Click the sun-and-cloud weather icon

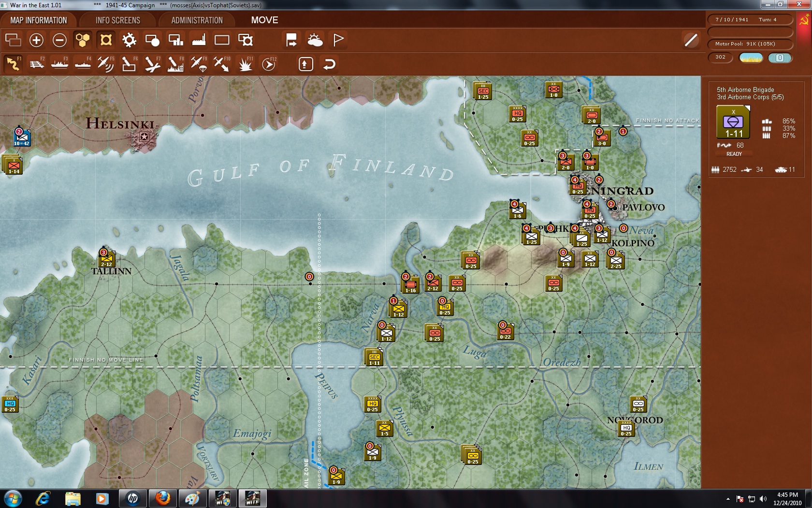coord(315,40)
